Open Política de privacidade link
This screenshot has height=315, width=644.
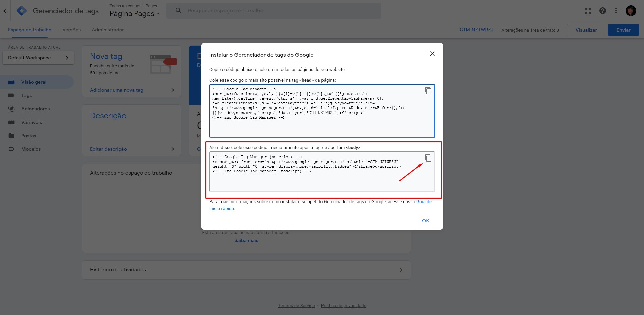pyautogui.click(x=344, y=306)
